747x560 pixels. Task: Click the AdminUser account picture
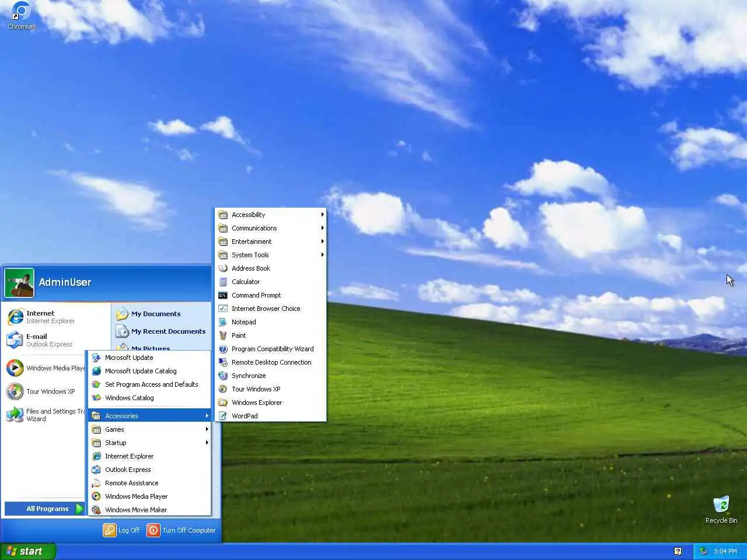click(19, 282)
